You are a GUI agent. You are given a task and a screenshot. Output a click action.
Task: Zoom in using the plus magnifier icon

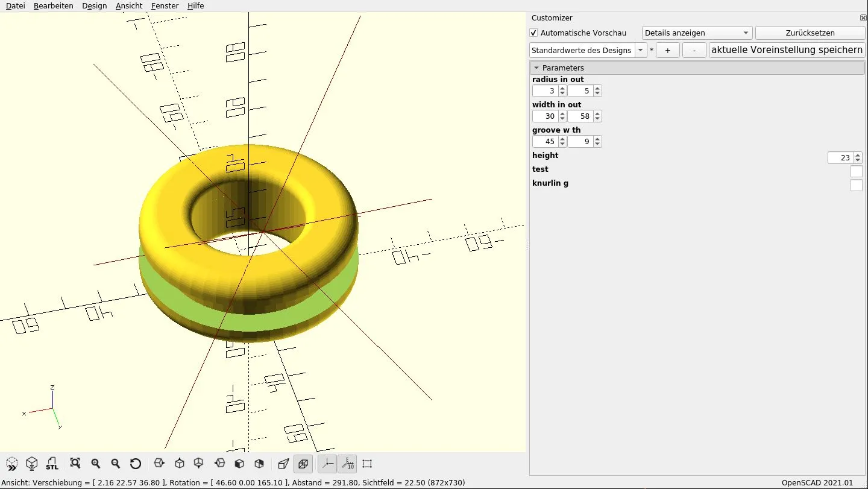coord(95,464)
